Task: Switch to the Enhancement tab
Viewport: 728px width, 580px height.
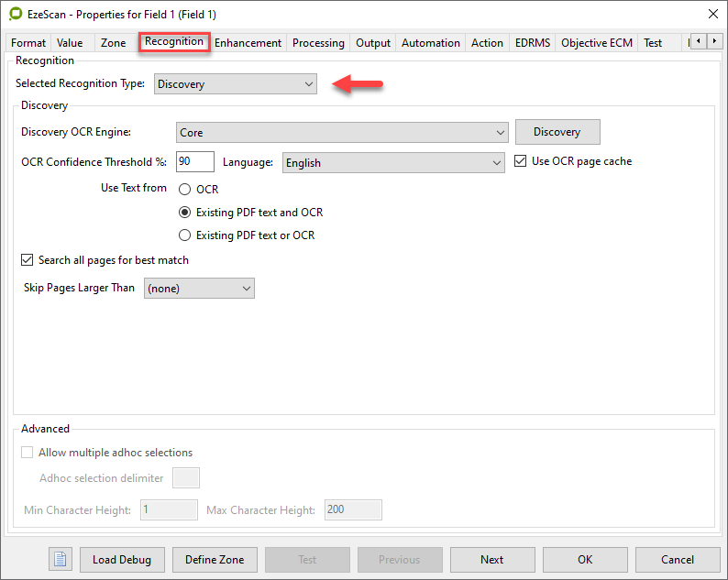Action: pyautogui.click(x=248, y=43)
